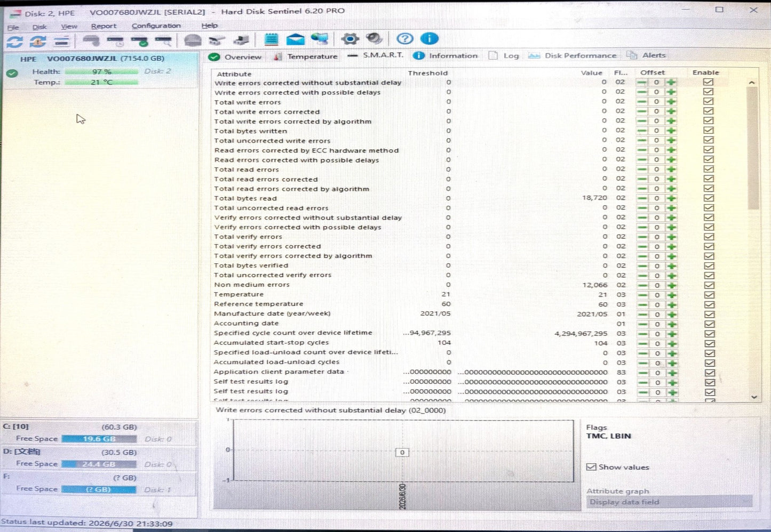Image resolution: width=771 pixels, height=532 pixels.
Task: Toggle Enable checkbox for Accumulated start-stop cycles
Action: pos(710,343)
